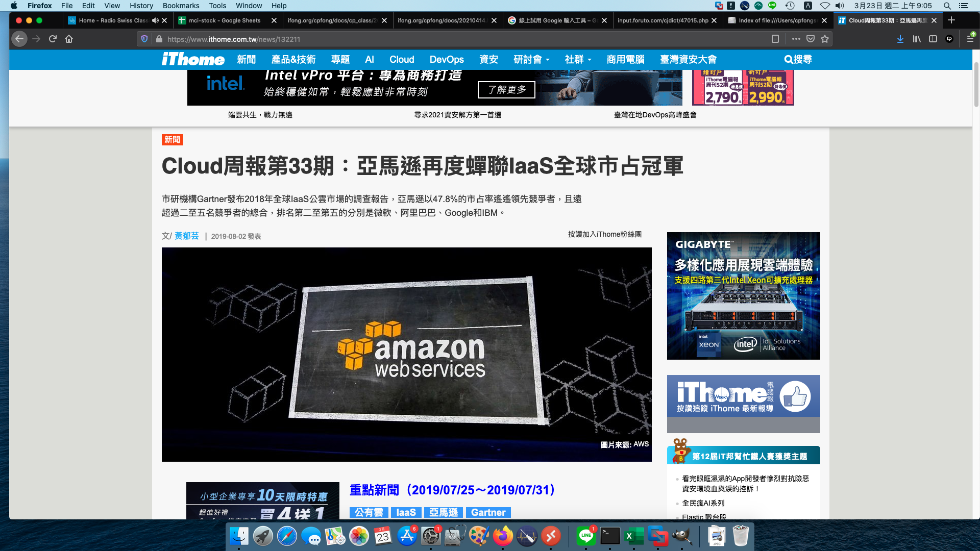Click Save to Pocket icon
This screenshot has height=551, width=980.
pos(811,39)
